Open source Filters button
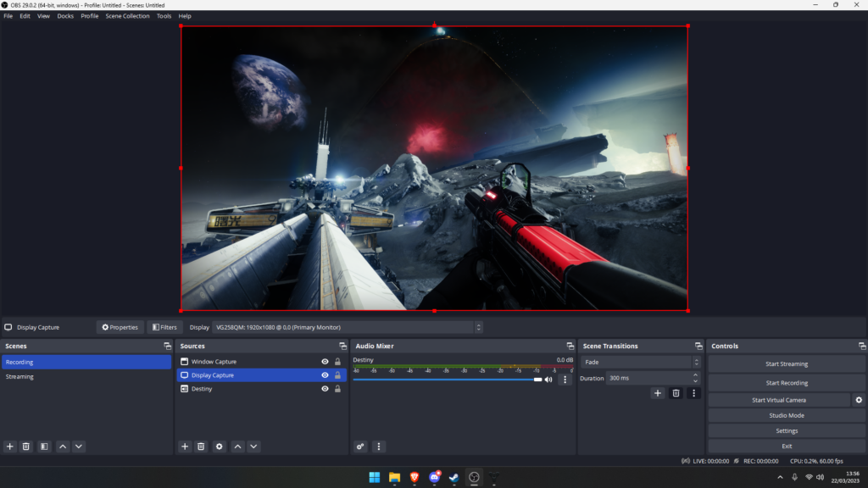The height and width of the screenshot is (488, 868). tap(165, 328)
